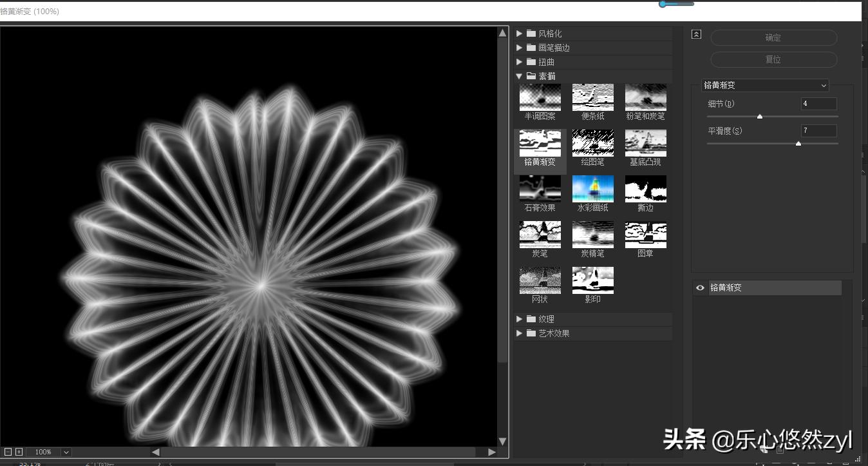
Task: Open the 100% zoom level dropdown
Action: 66,452
